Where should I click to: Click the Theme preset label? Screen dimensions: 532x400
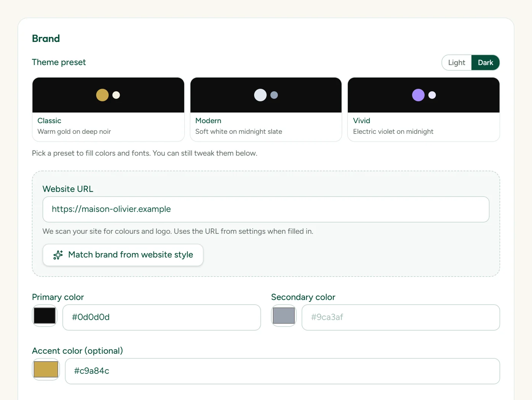59,62
